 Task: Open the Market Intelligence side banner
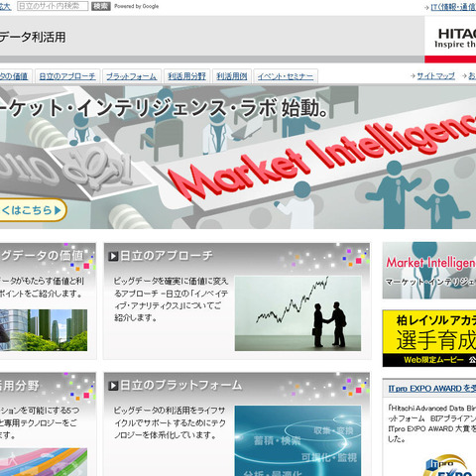point(429,271)
